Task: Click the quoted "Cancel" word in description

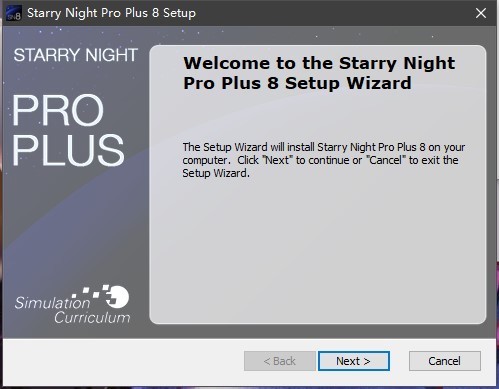Action: (x=386, y=160)
